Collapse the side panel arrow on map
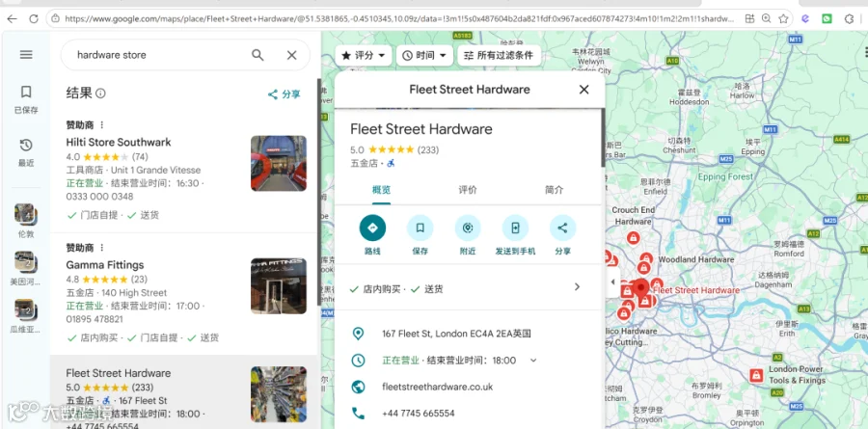The height and width of the screenshot is (429, 868). tap(612, 282)
